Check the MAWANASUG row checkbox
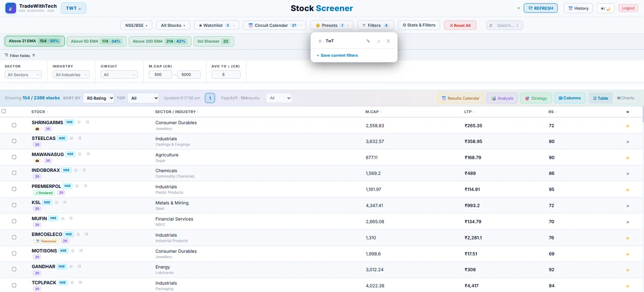The height and width of the screenshot is (292, 644). (x=14, y=157)
